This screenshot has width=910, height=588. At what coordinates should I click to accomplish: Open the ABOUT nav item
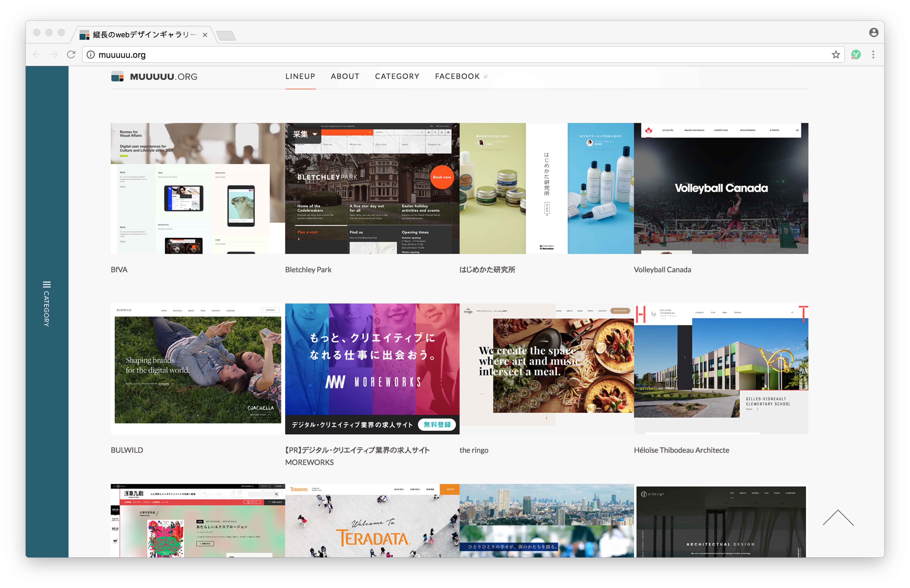(345, 76)
